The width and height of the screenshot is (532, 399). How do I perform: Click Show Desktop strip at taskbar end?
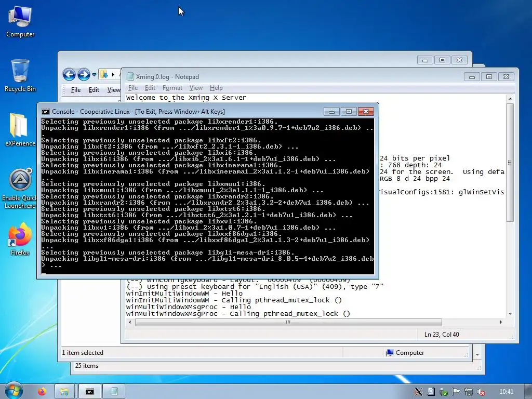pos(528,392)
